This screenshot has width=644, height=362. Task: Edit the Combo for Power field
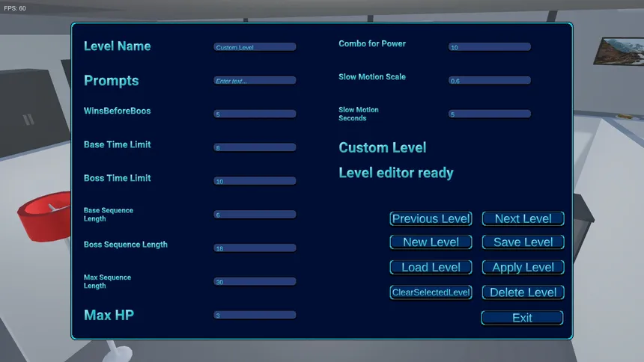(490, 47)
